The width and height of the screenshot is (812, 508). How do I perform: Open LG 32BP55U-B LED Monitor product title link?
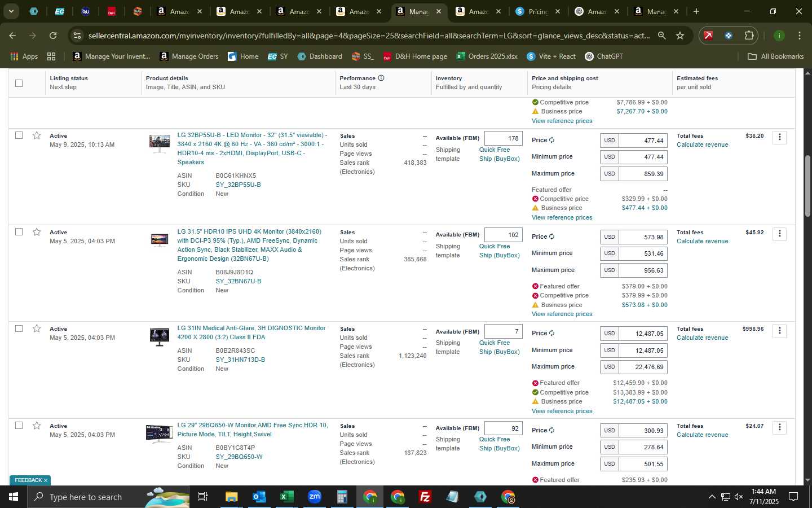point(252,148)
